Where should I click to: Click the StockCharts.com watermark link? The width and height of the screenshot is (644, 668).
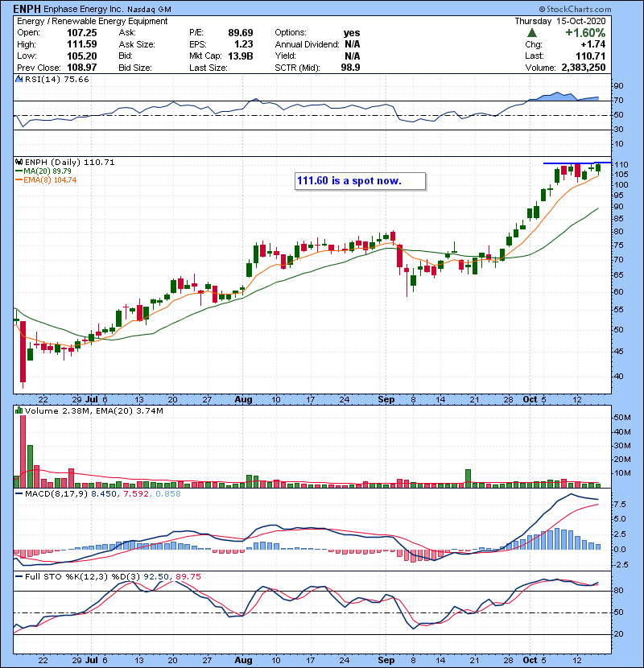(x=575, y=9)
